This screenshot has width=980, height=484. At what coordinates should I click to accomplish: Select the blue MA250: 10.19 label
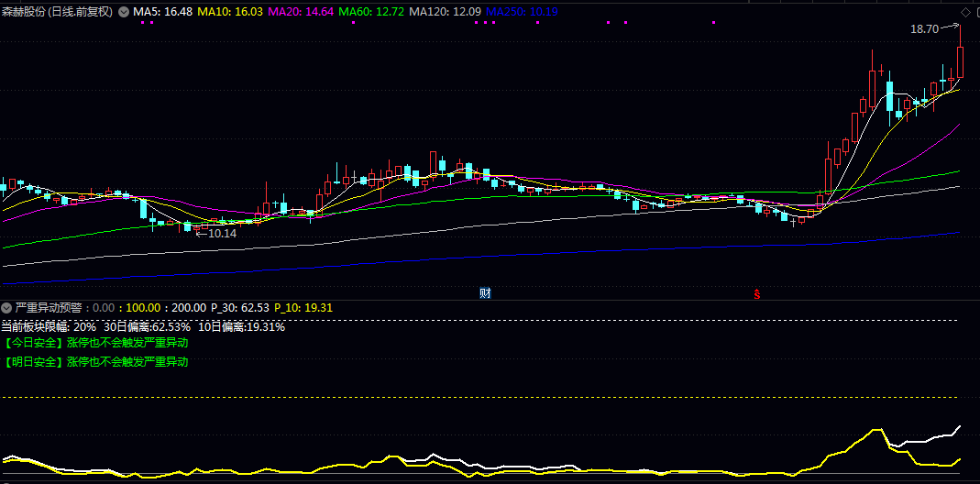click(522, 12)
